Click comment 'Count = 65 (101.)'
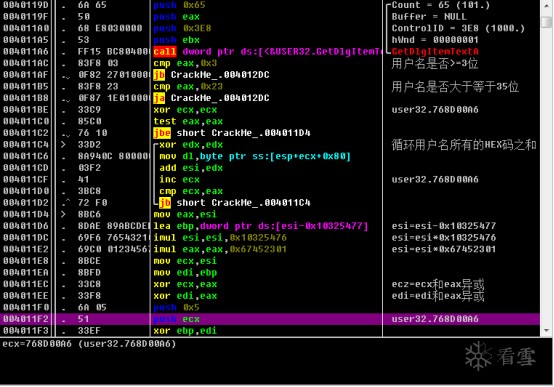This screenshot has width=554, height=387. click(x=440, y=5)
